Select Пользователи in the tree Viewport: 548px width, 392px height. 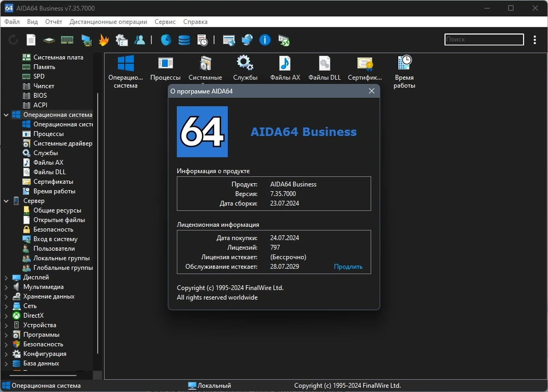[x=48, y=249]
